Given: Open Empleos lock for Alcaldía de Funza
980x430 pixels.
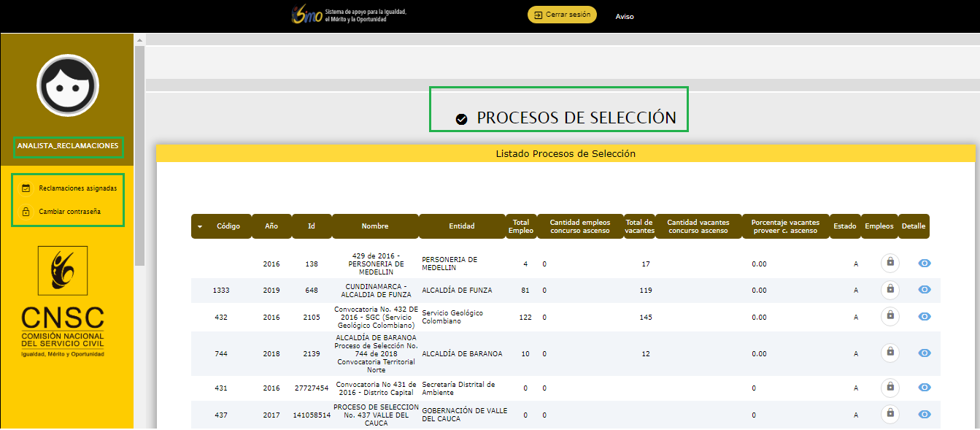Looking at the screenshot, I should coord(890,290).
